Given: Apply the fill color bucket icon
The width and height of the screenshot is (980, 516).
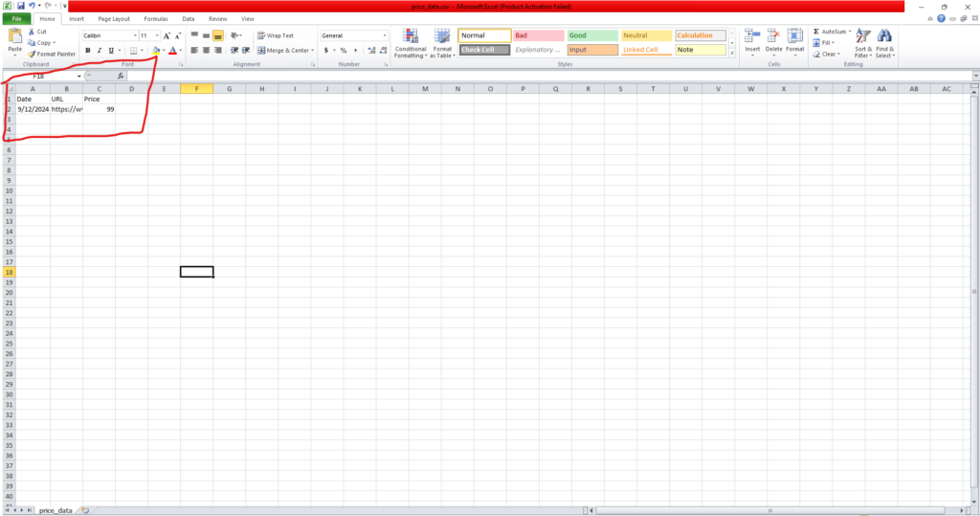Looking at the screenshot, I should pos(156,50).
